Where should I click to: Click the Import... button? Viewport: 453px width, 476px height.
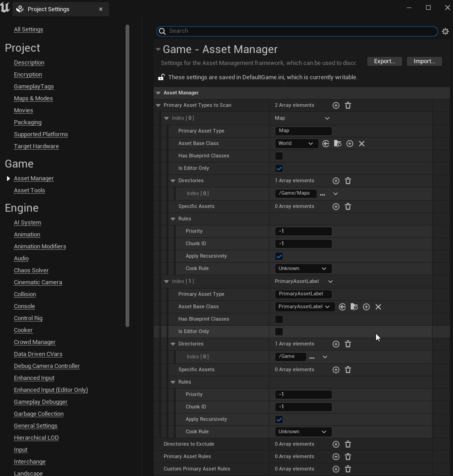[x=424, y=61]
